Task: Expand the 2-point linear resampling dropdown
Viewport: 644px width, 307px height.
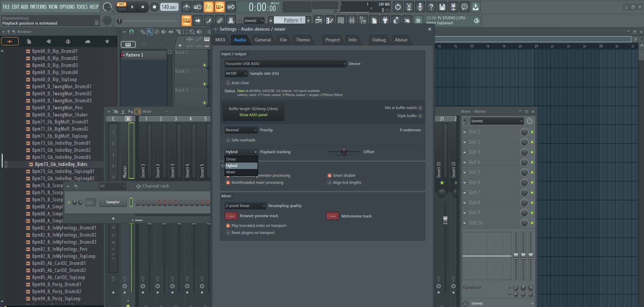Action: click(x=245, y=206)
